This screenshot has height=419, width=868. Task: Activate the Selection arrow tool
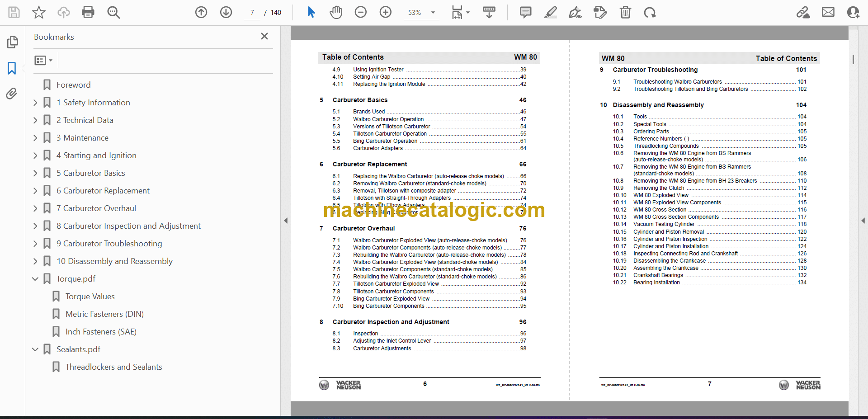311,12
